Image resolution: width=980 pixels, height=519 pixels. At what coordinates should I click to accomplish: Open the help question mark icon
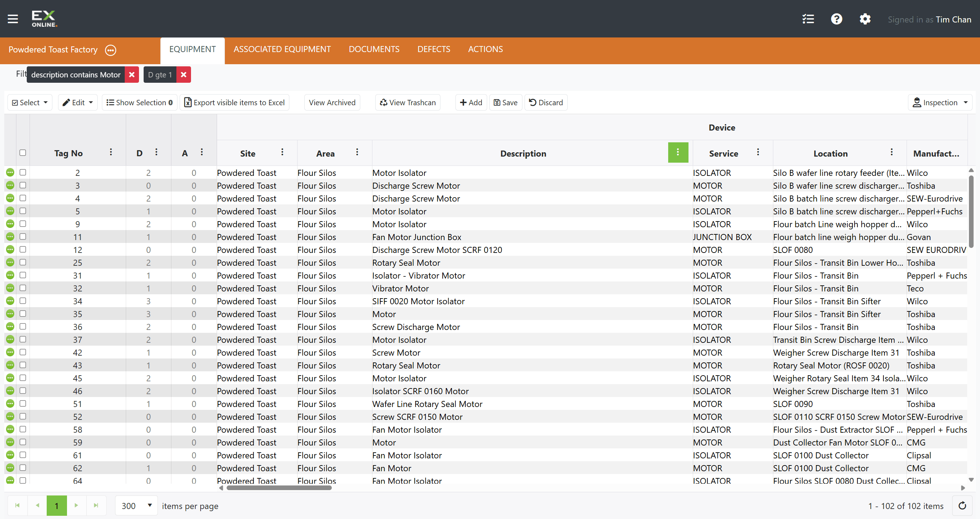pyautogui.click(x=836, y=19)
